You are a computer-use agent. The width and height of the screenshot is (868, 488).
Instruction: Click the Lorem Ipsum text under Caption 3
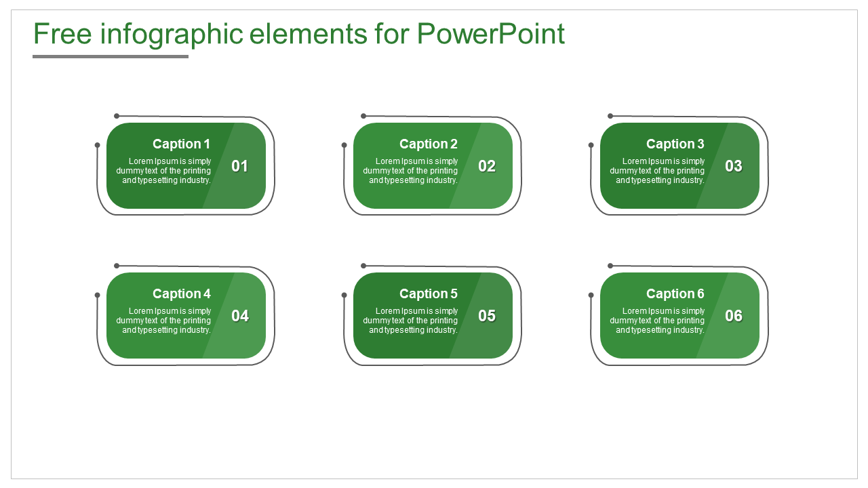coord(657,171)
